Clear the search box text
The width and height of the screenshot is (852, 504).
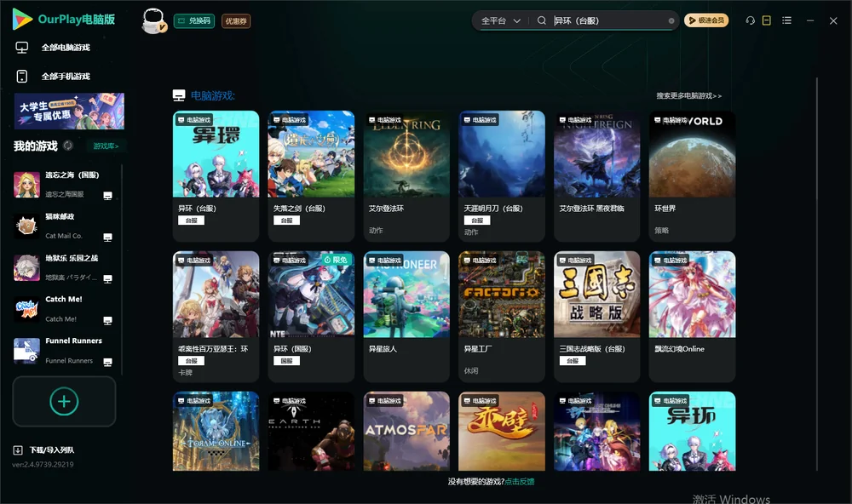click(x=671, y=20)
